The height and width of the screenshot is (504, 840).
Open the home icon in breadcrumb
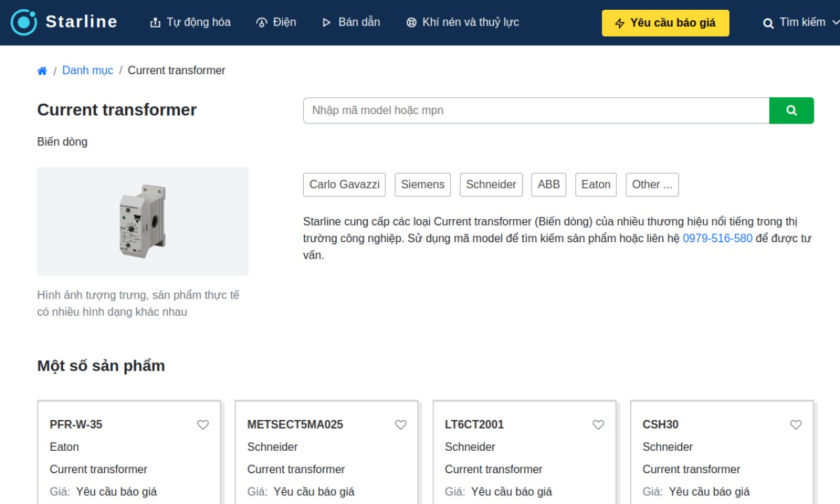[42, 71]
